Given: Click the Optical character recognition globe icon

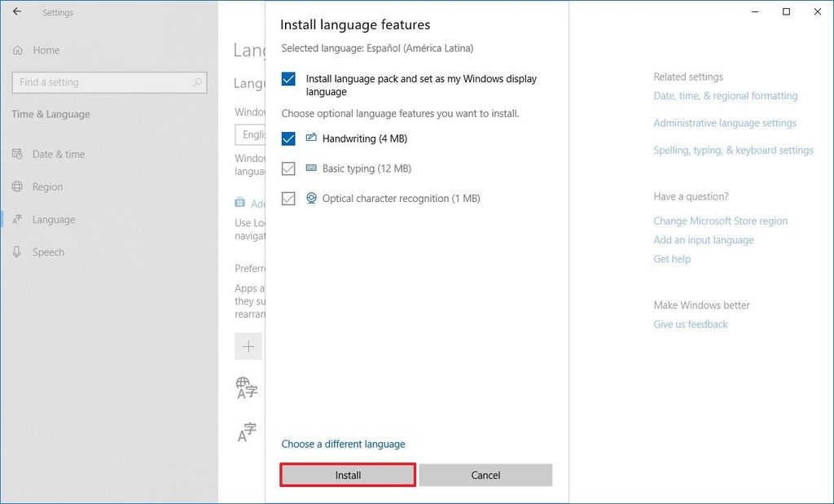Looking at the screenshot, I should [x=310, y=198].
